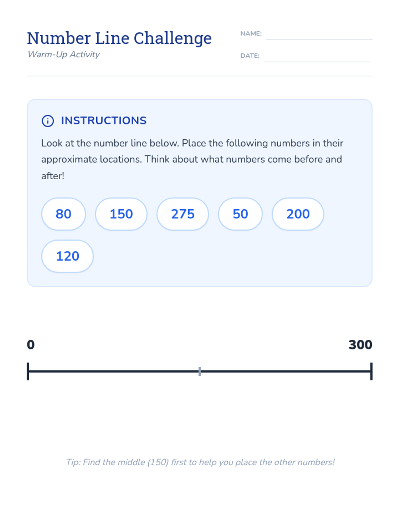Select the 120 number chip
The image size is (399, 532).
67,256
